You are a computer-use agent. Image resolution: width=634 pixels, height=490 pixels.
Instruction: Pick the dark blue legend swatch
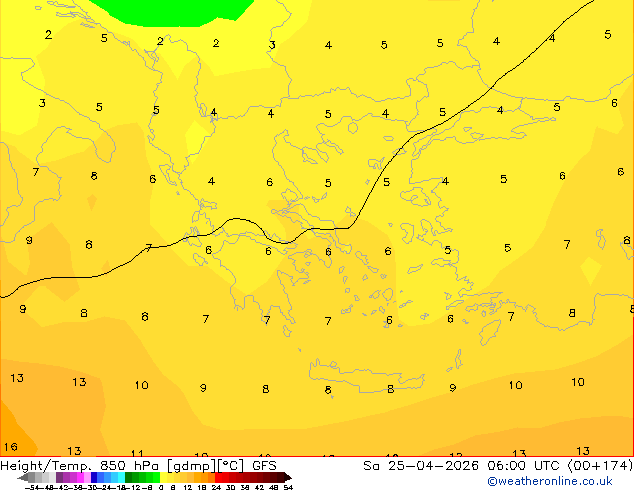[94, 477]
